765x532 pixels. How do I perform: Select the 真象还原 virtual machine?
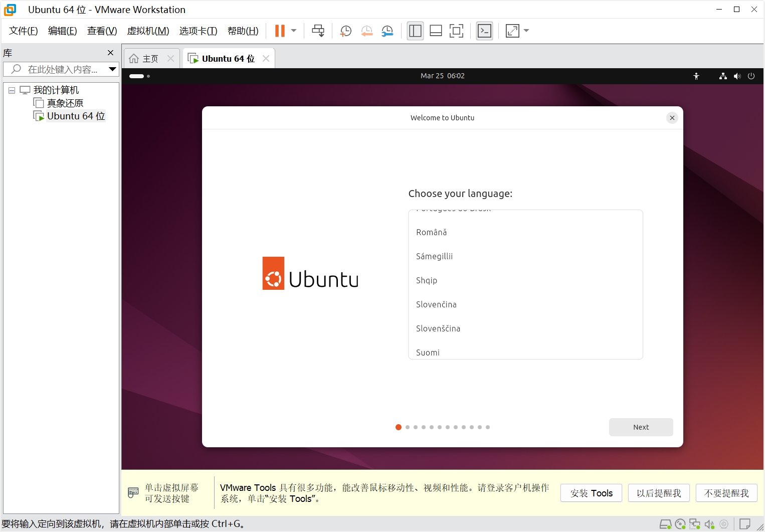(65, 103)
